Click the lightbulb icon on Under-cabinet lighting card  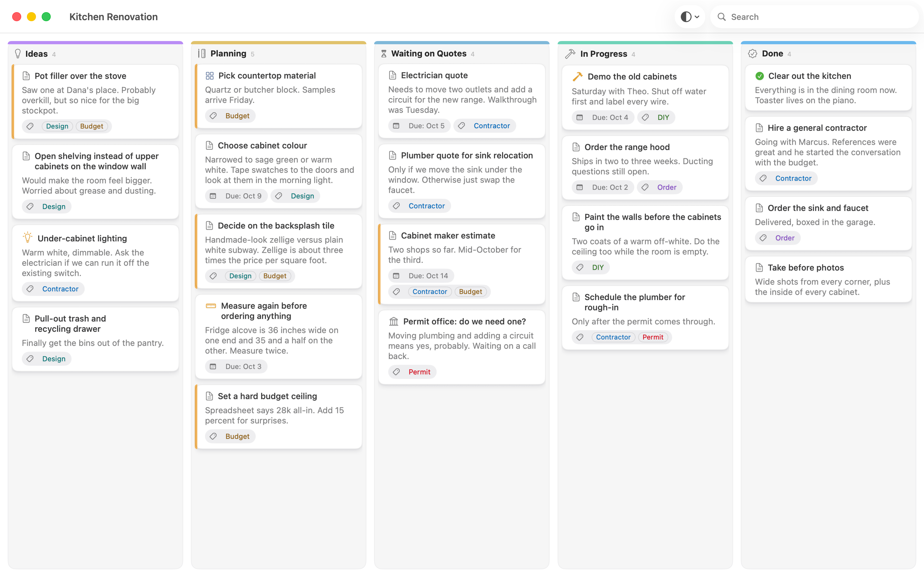[28, 238]
